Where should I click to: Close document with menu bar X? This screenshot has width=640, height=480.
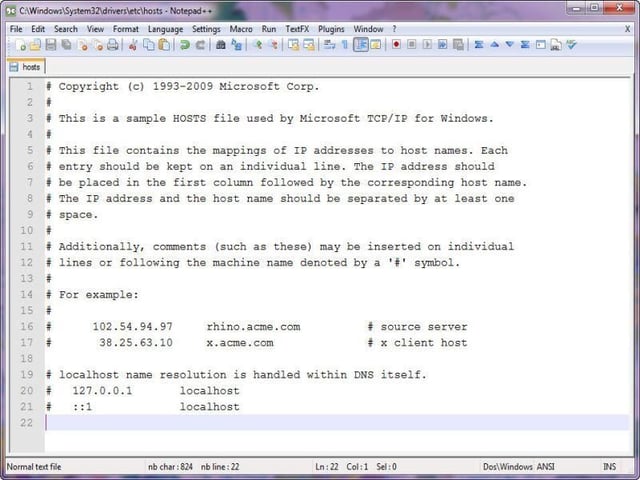click(x=628, y=29)
